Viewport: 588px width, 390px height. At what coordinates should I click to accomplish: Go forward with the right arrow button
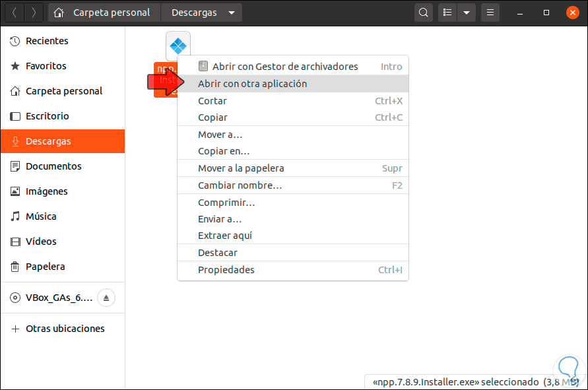tap(34, 13)
